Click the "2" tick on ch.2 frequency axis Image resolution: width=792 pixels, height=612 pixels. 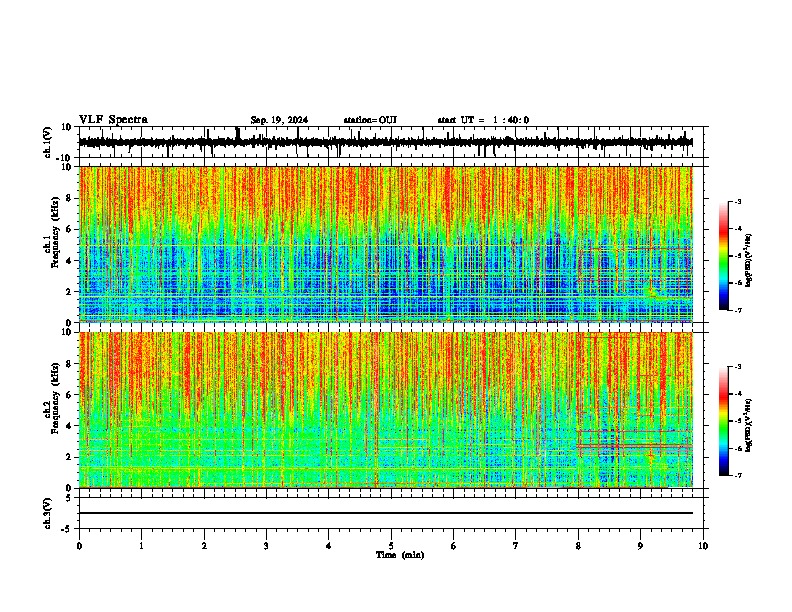70,457
